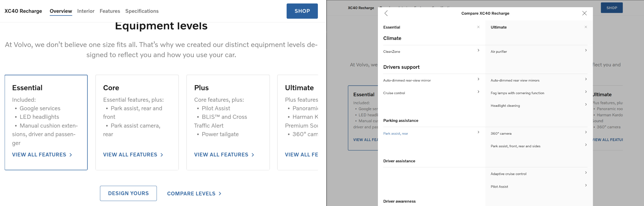Go to the Specifications tab
The width and height of the screenshot is (644, 206).
[x=142, y=11]
